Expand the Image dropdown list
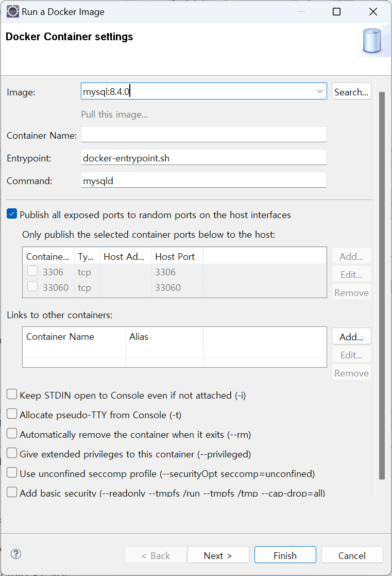 (320, 92)
